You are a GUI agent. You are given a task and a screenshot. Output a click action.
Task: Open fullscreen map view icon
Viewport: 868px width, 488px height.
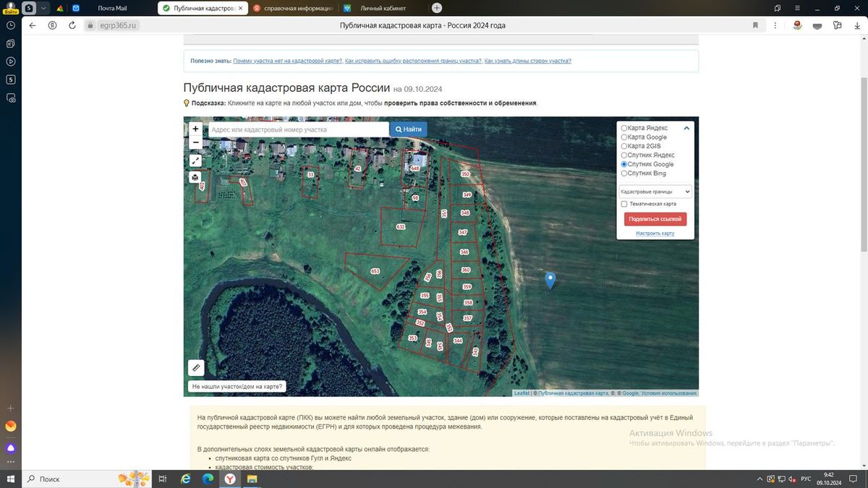pyautogui.click(x=195, y=160)
